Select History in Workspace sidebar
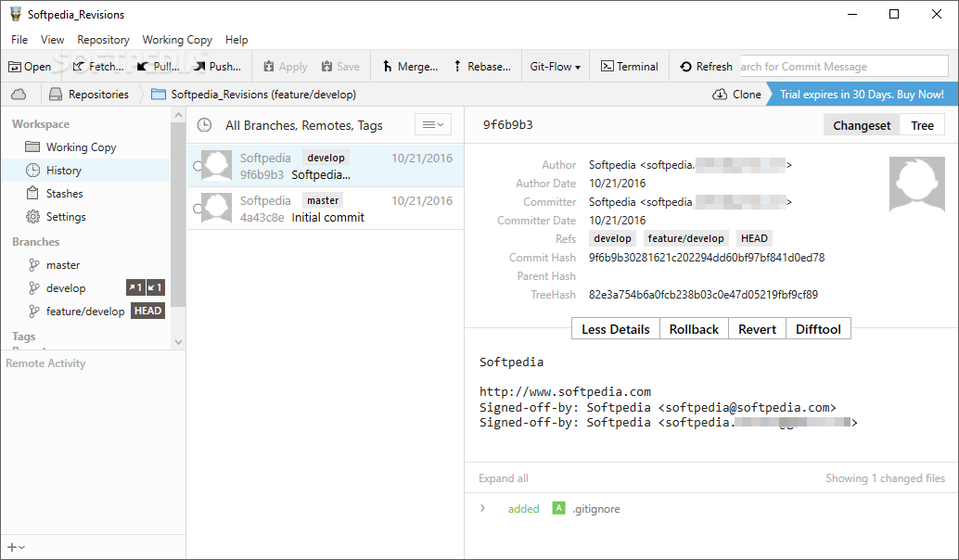 click(85, 170)
